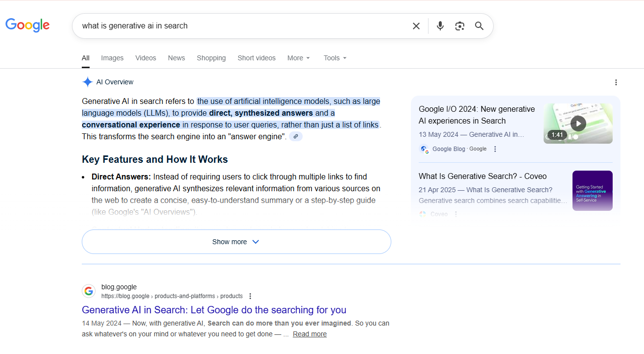644x354 pixels.
Task: Start voice search with microphone icon
Action: tap(440, 26)
